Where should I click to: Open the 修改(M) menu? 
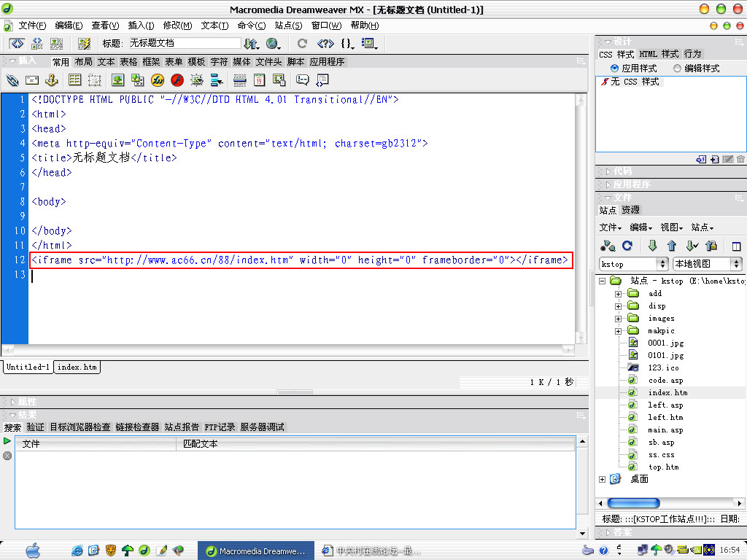click(x=177, y=26)
